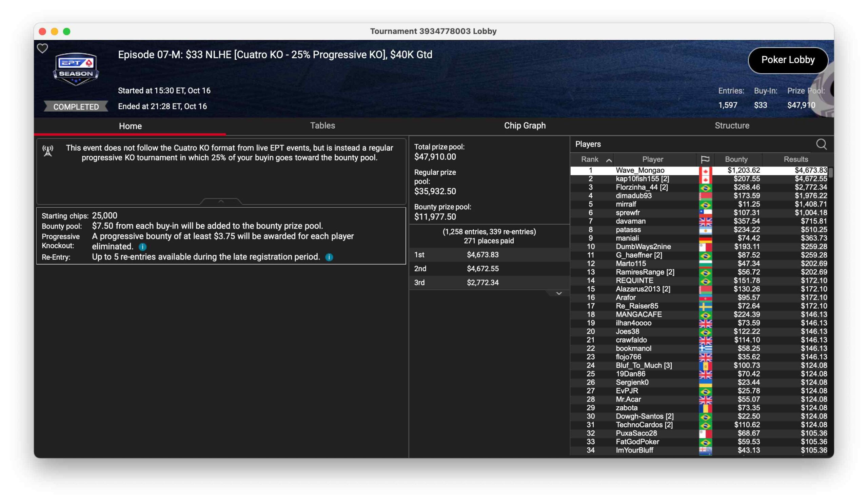This screenshot has height=503, width=868.
Task: Switch to the Tables tab
Action: pos(322,125)
